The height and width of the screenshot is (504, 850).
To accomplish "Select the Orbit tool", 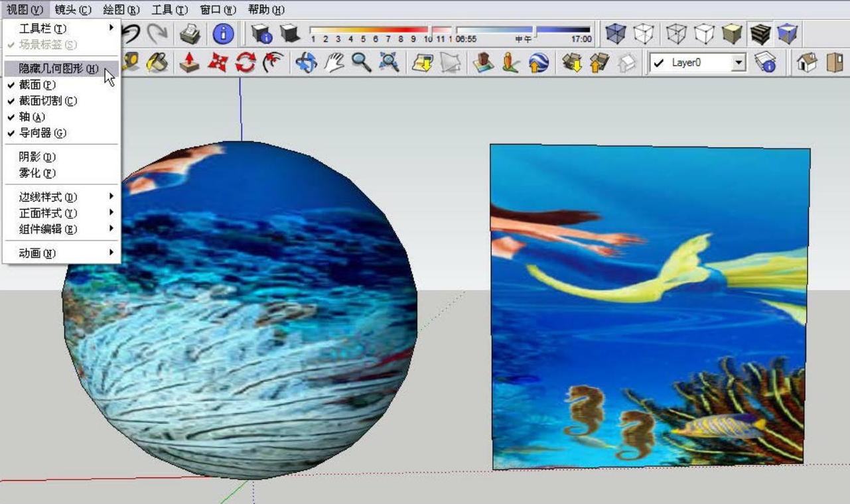I will pyautogui.click(x=306, y=62).
